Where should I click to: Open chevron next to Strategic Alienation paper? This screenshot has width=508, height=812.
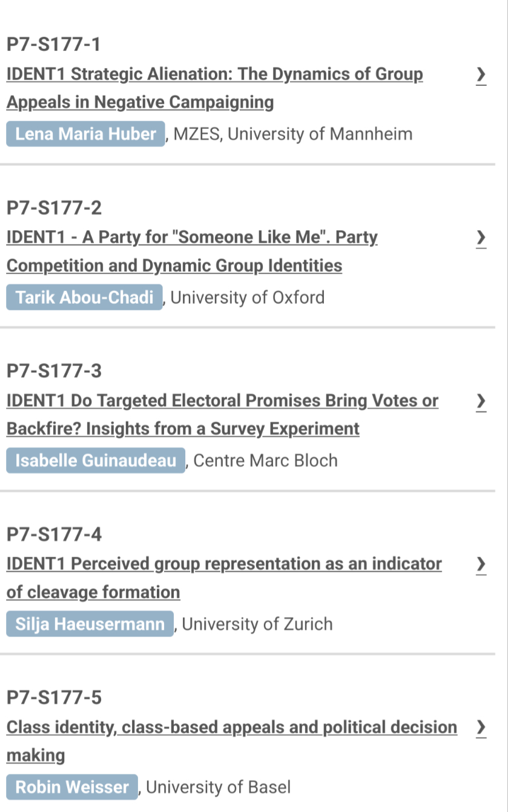[480, 76]
